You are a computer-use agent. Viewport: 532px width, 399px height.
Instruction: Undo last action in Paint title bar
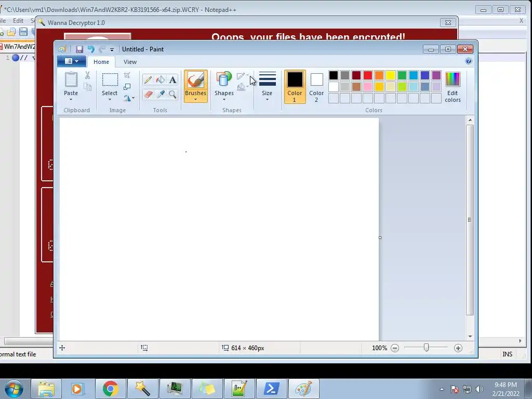coord(91,49)
